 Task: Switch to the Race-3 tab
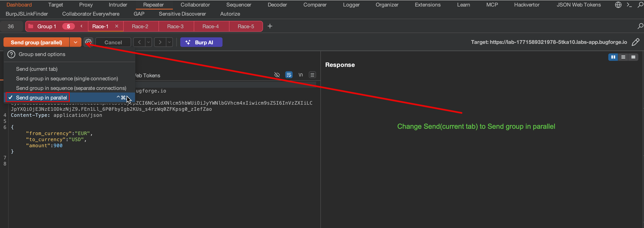pyautogui.click(x=176, y=26)
